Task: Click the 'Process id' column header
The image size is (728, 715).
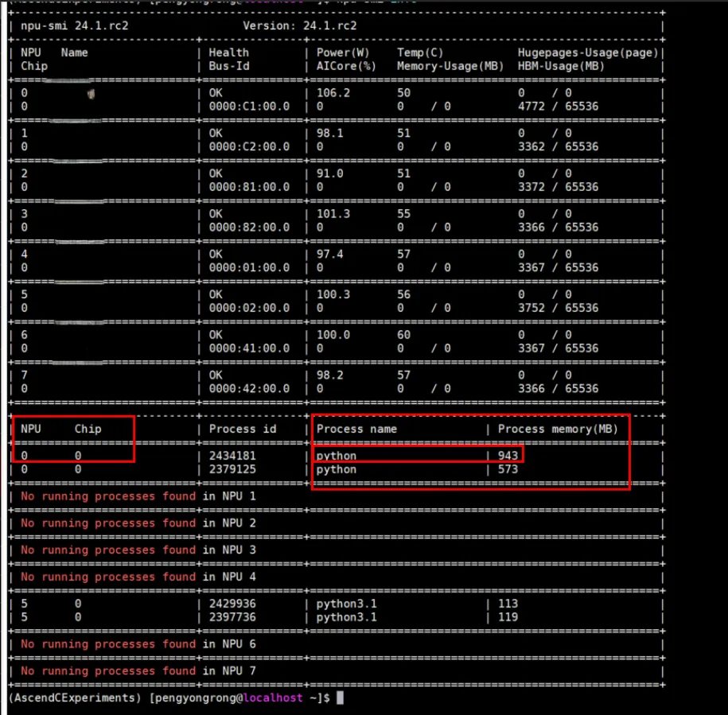Action: 243,429
